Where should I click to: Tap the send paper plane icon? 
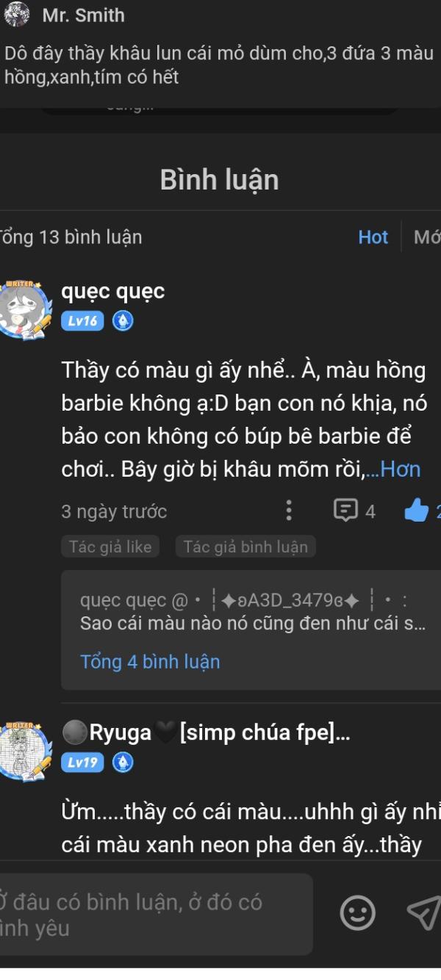click(424, 912)
